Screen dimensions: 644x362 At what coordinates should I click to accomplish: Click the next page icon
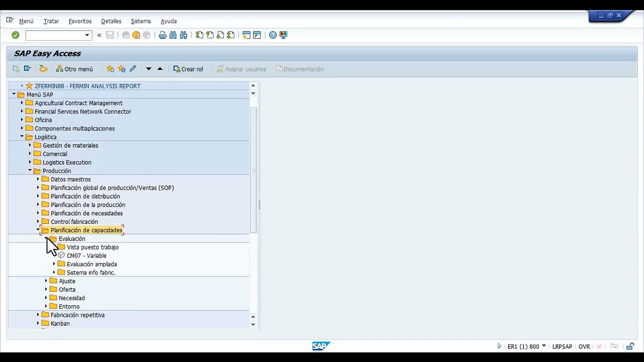pyautogui.click(x=220, y=35)
